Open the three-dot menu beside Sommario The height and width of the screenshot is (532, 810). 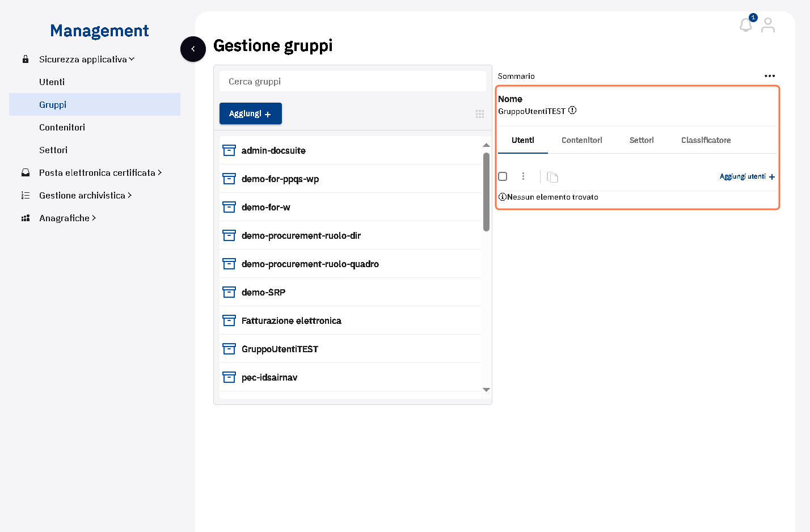770,76
